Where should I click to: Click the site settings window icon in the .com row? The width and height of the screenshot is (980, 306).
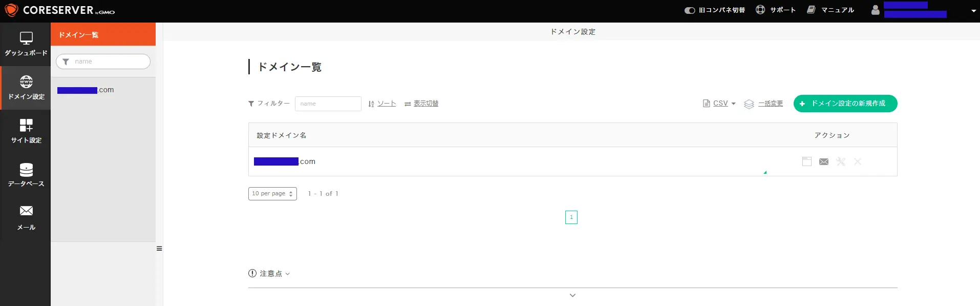click(x=807, y=161)
